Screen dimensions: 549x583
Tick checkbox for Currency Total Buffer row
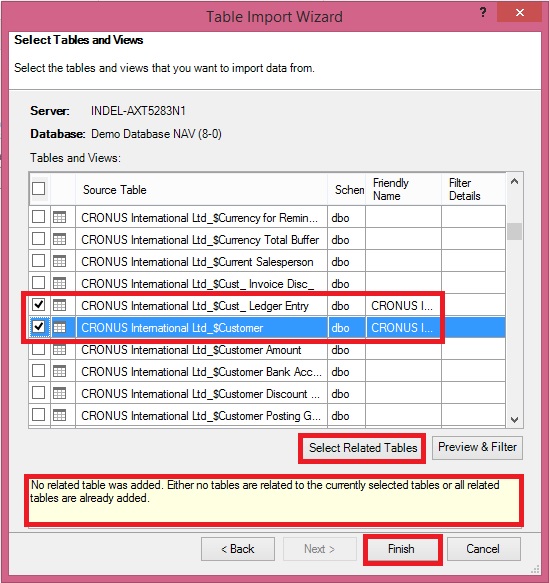39,239
